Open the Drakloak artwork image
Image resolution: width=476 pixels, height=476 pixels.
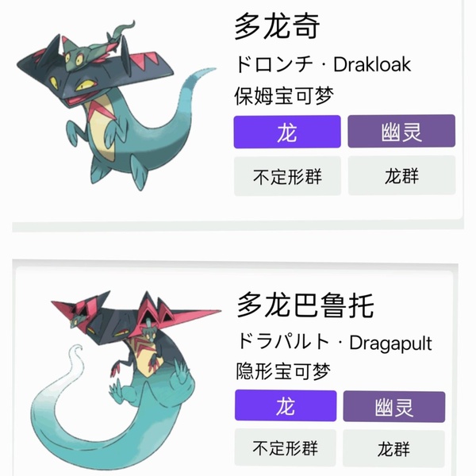coord(117,106)
